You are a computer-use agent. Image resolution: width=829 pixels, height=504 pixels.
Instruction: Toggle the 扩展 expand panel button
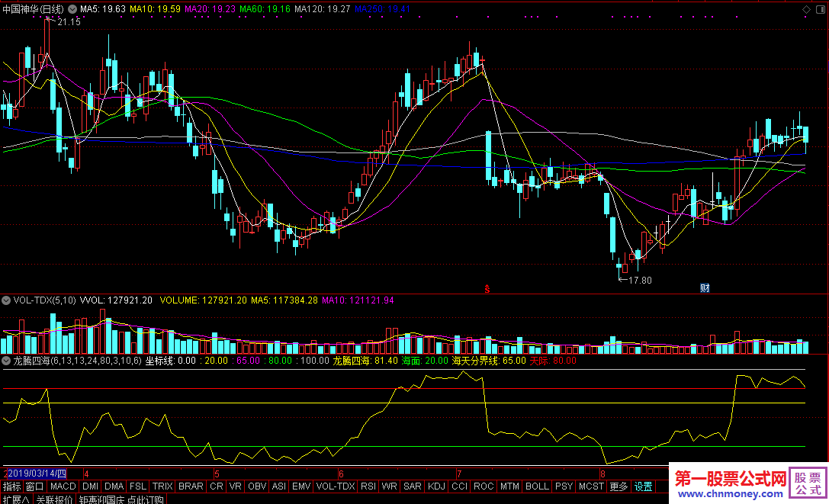coord(16,499)
